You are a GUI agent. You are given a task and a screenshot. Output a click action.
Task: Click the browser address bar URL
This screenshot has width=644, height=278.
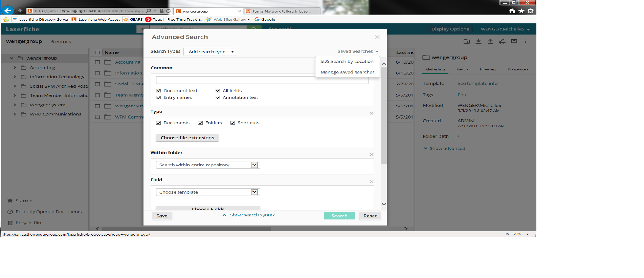click(89, 11)
